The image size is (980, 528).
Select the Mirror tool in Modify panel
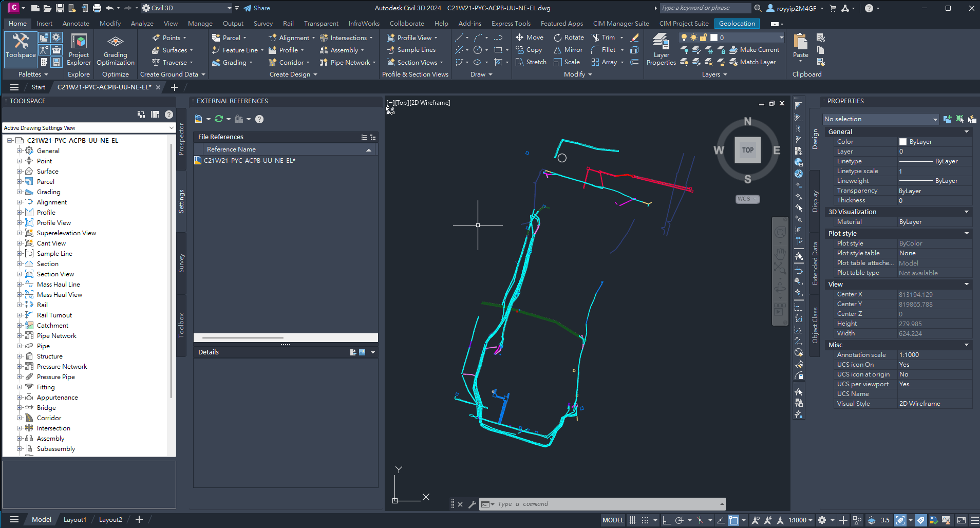point(568,50)
